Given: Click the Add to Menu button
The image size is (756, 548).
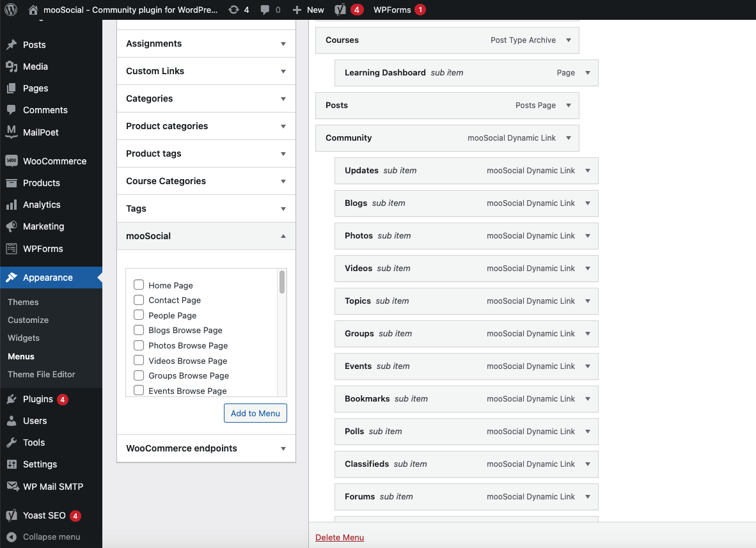Looking at the screenshot, I should click(256, 413).
